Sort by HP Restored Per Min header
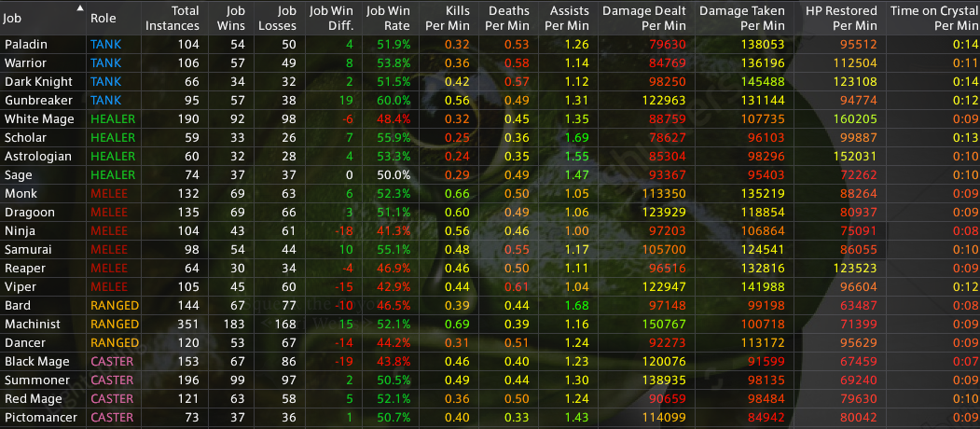The width and height of the screenshot is (980, 429). point(839,18)
